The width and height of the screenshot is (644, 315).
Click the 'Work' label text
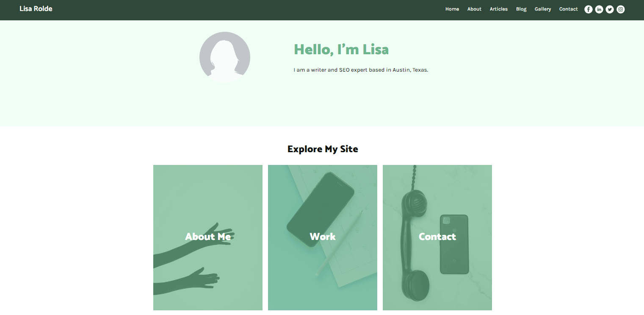point(323,237)
